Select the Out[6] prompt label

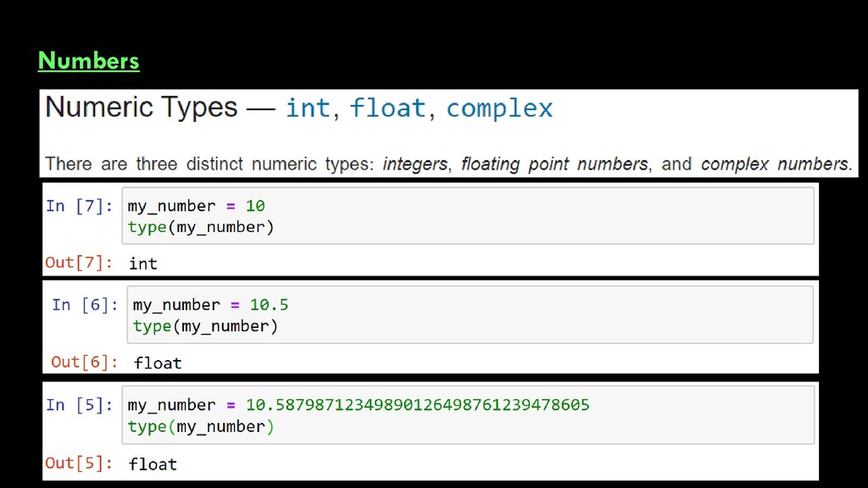point(85,362)
